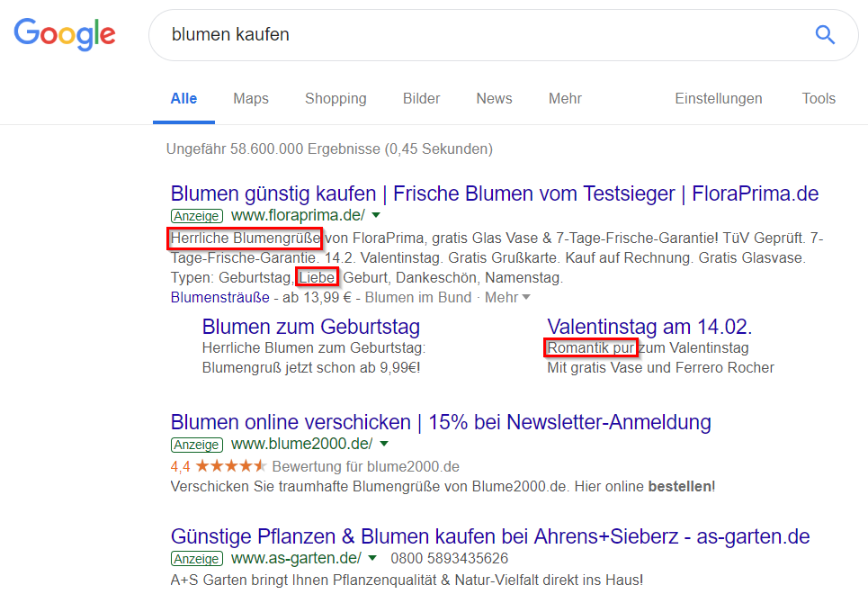The height and width of the screenshot is (603, 868).
Task: Click 'Blumen im Bund' text
Action: tap(418, 297)
